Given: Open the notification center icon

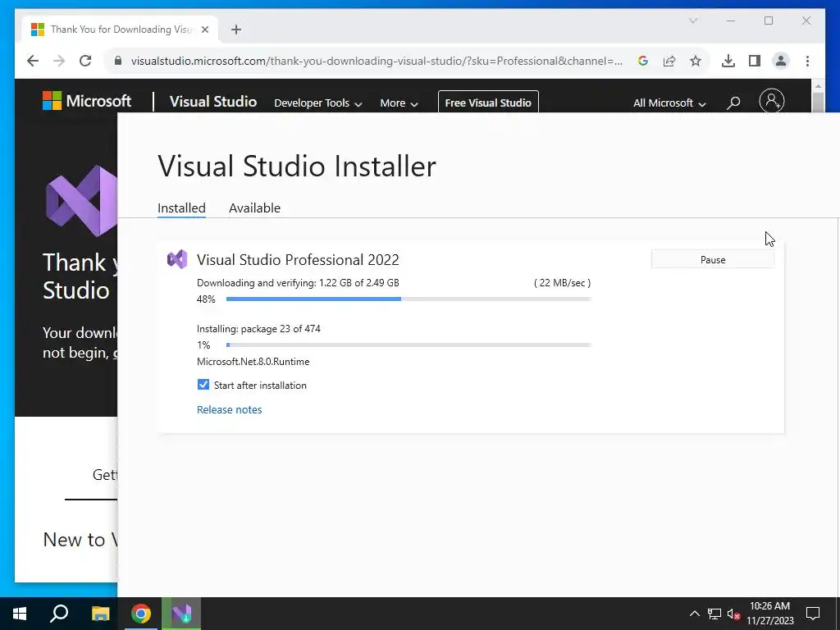Looking at the screenshot, I should click(813, 614).
